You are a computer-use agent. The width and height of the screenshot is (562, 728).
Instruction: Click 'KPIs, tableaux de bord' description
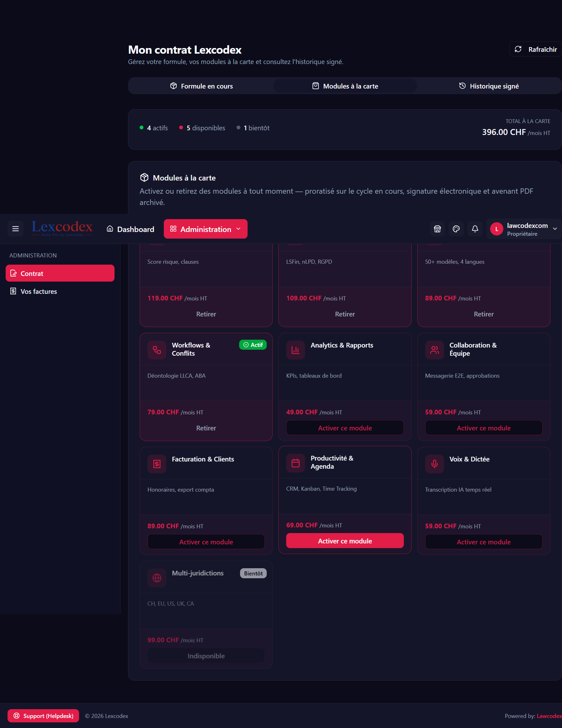[x=314, y=376]
